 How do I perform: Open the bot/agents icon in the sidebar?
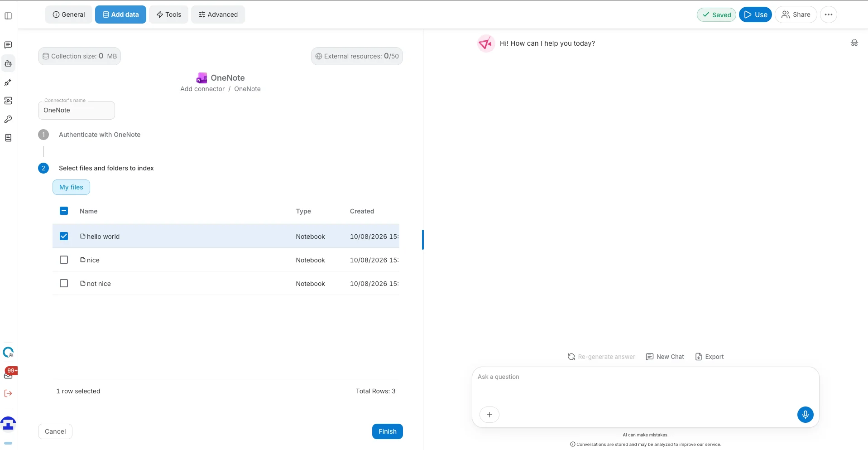8,63
